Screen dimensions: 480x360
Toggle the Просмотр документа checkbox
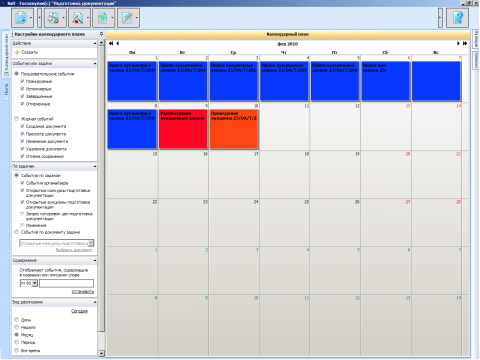tap(22, 134)
